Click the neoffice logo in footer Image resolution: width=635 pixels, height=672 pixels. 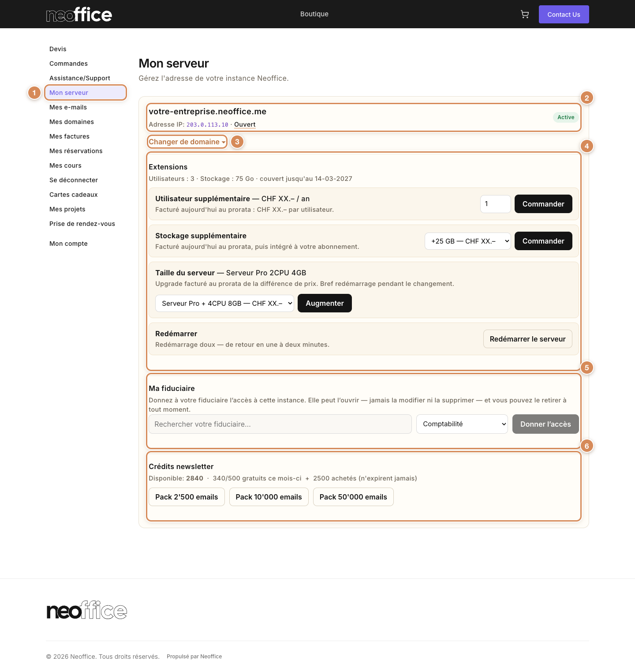pyautogui.click(x=87, y=610)
